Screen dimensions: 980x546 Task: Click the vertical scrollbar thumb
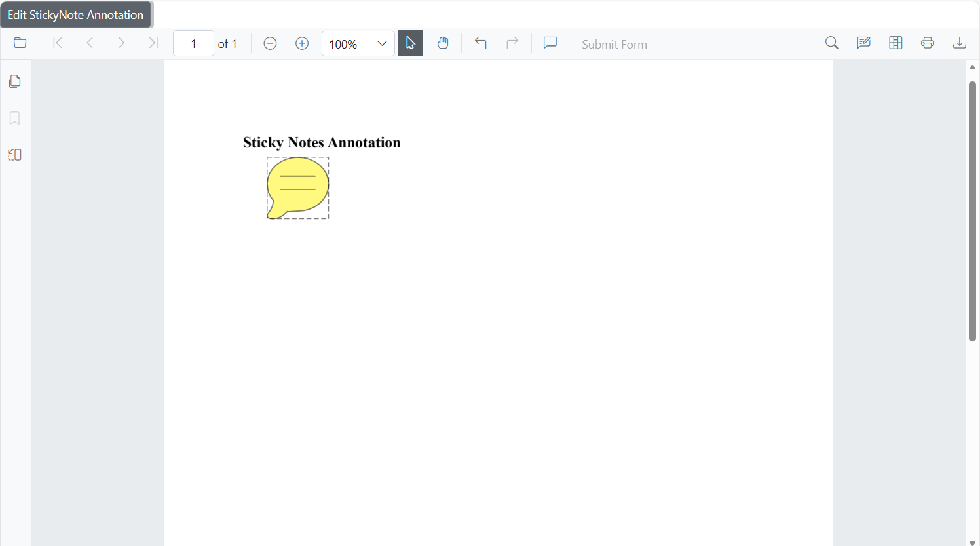(972, 211)
